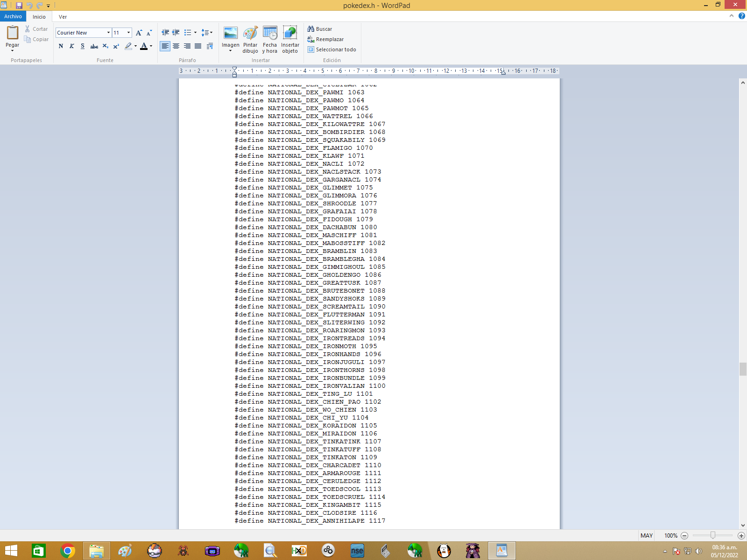Click the increase indent icon
The height and width of the screenshot is (560, 747).
point(176,33)
